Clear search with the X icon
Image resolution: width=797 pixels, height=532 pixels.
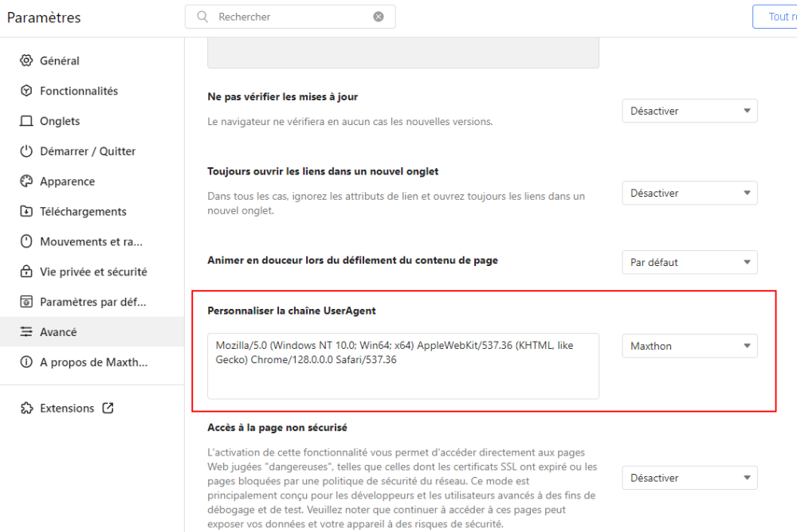pyautogui.click(x=379, y=17)
